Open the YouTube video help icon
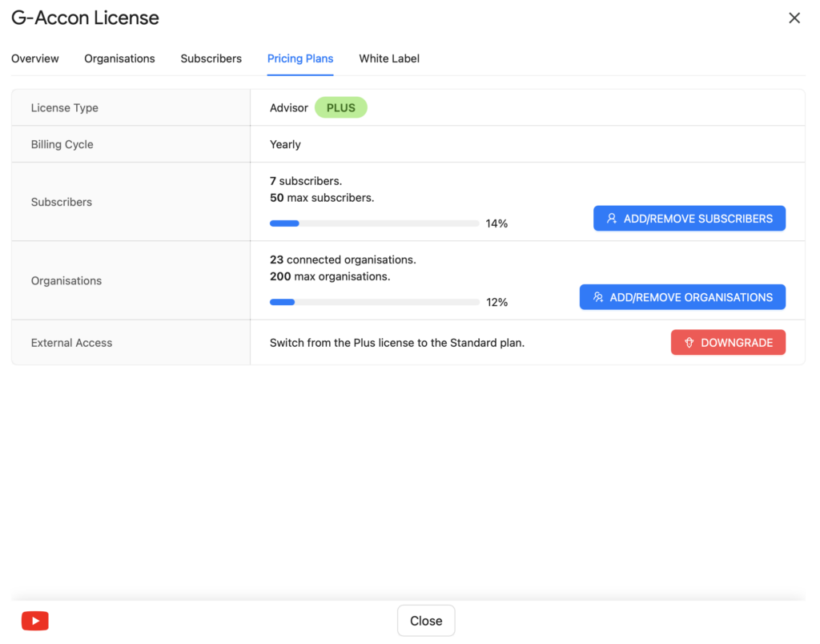This screenshot has width=820, height=644. (35, 621)
